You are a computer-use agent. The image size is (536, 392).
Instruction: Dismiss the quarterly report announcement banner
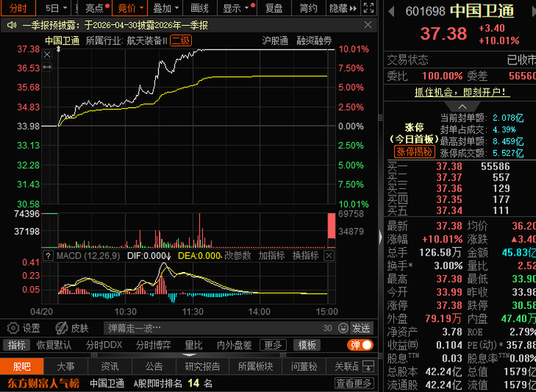pyautogui.click(x=368, y=25)
